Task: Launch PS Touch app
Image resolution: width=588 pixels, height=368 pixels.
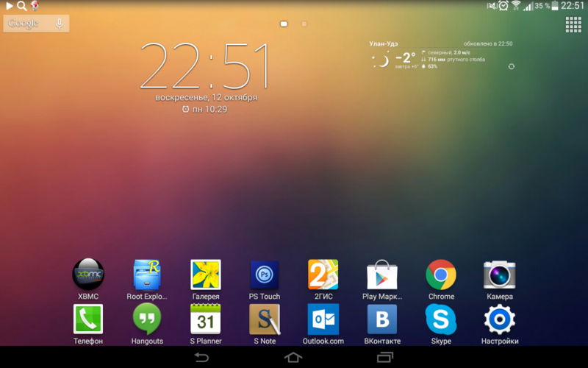Action: point(265,275)
